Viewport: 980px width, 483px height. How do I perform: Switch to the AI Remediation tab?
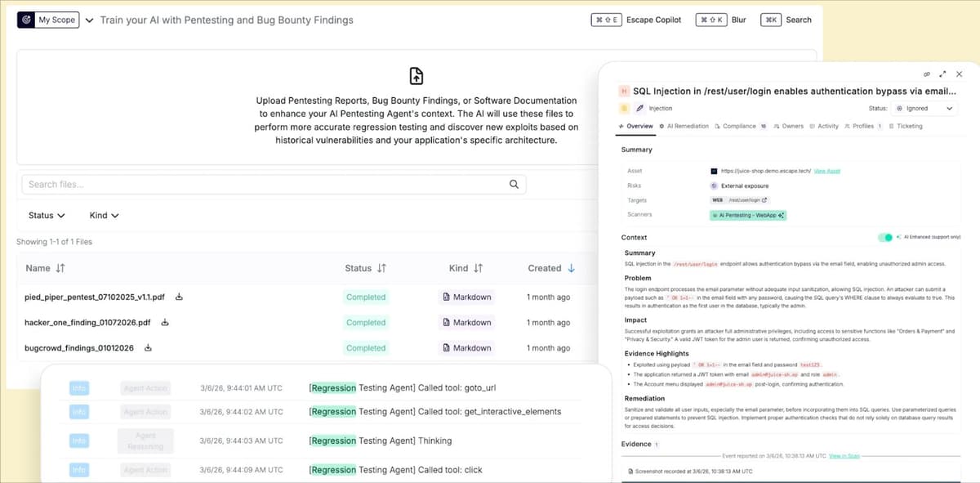tap(684, 126)
